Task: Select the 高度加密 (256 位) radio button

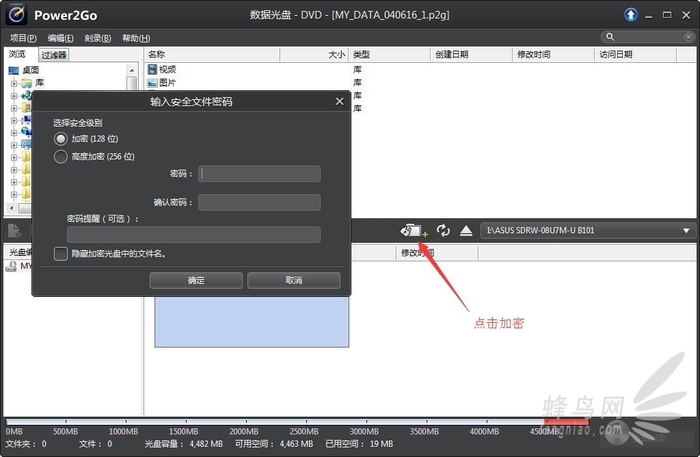Action: click(x=61, y=157)
